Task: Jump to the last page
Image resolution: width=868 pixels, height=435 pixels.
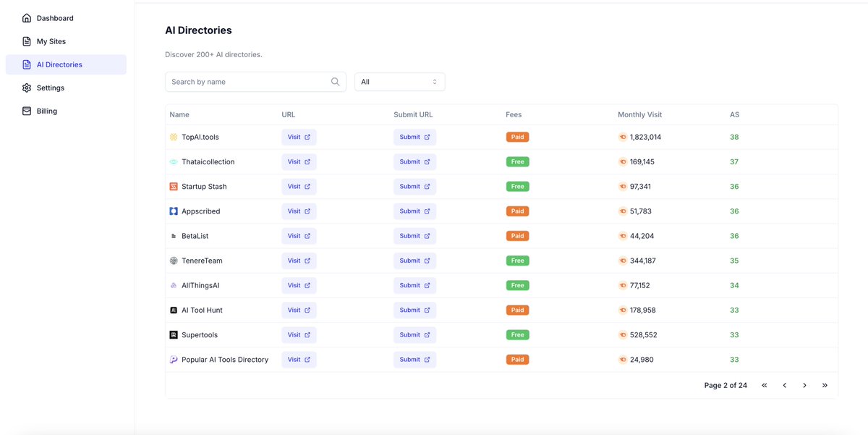Action: pos(825,385)
